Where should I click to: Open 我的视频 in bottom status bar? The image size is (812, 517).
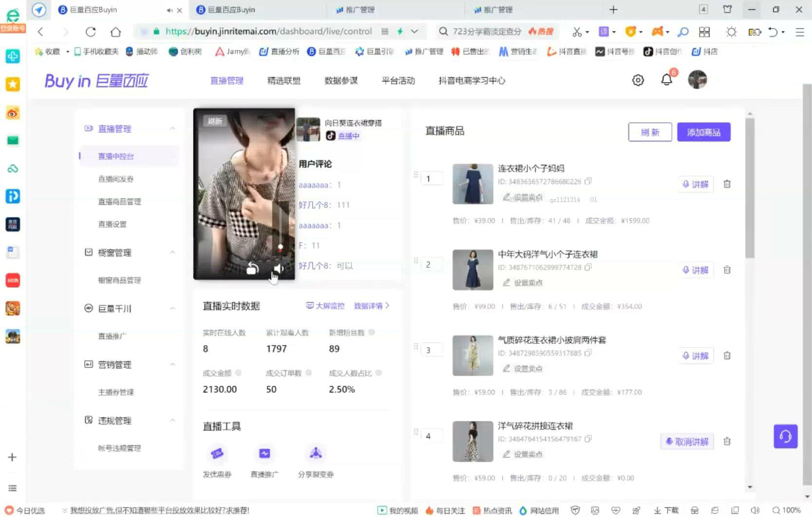coord(398,510)
